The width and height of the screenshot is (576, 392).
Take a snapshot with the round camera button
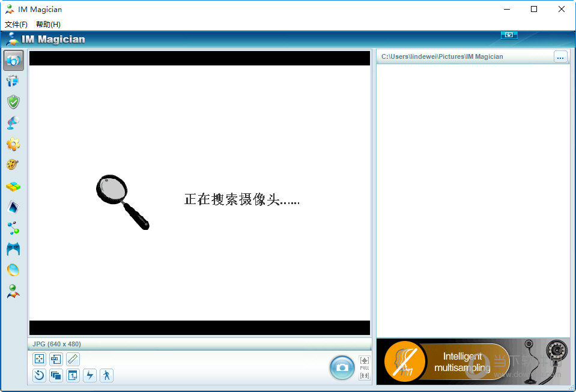click(x=342, y=367)
